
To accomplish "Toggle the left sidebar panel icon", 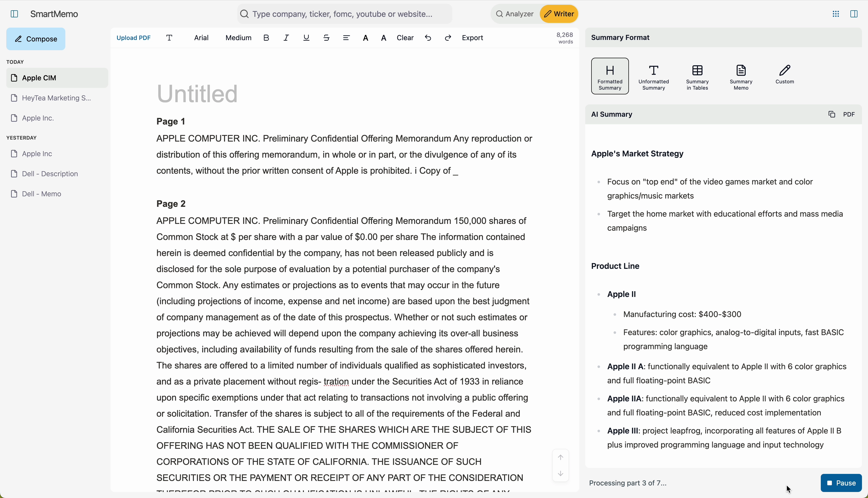I will (x=14, y=14).
